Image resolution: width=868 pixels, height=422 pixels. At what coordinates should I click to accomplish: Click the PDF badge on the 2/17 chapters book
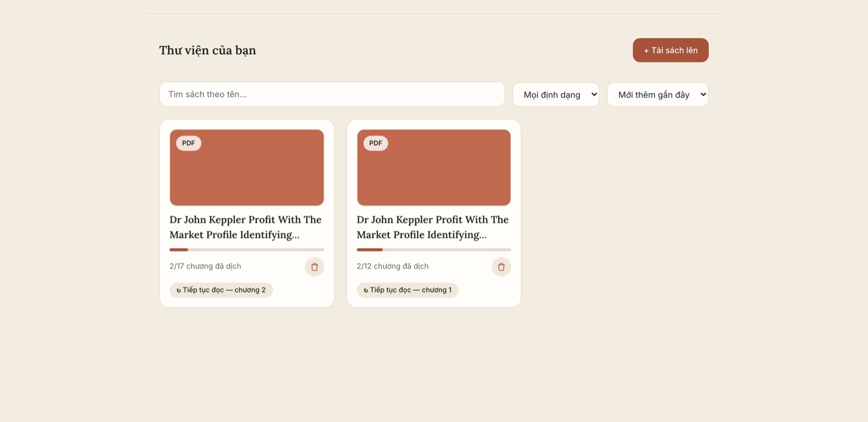(189, 143)
